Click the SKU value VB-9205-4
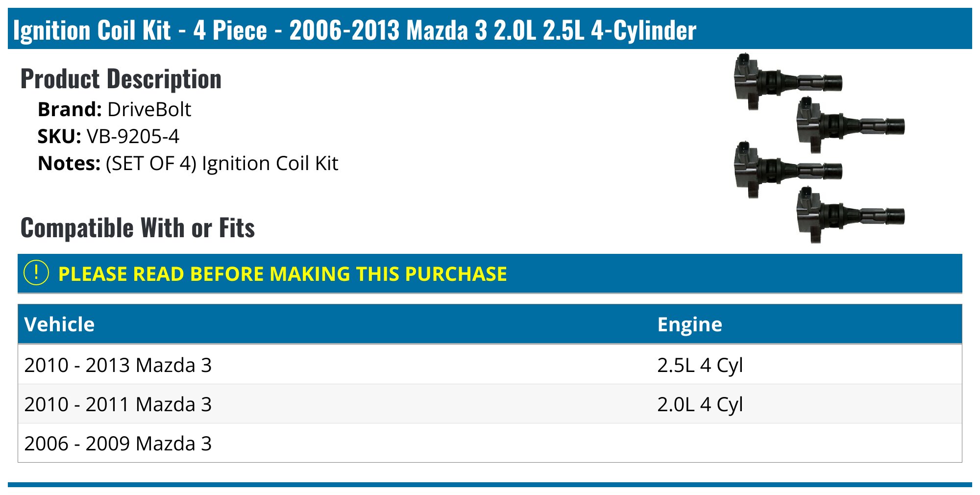Image resolution: width=980 pixels, height=495 pixels. click(133, 136)
